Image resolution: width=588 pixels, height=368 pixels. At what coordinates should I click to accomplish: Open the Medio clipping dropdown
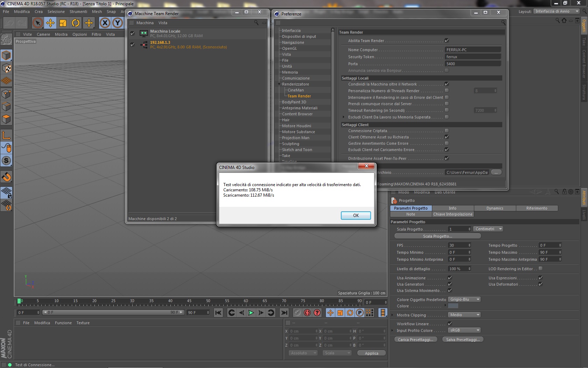coord(464,315)
